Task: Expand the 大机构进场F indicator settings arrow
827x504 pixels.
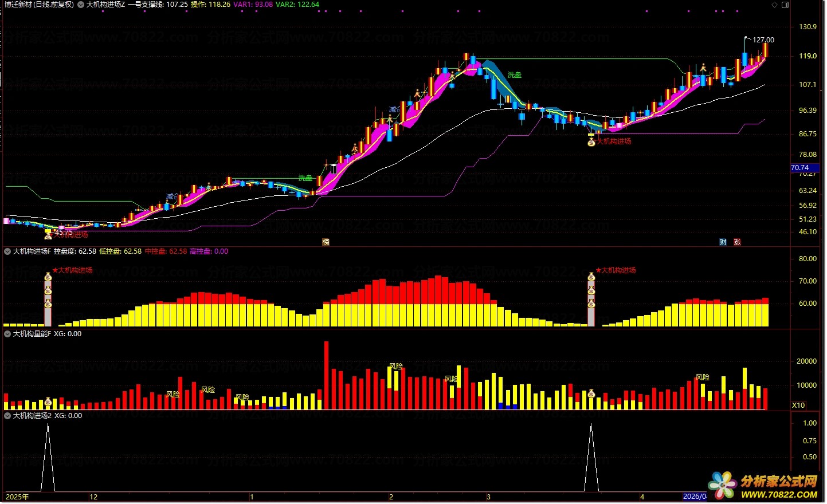Action: (7, 251)
